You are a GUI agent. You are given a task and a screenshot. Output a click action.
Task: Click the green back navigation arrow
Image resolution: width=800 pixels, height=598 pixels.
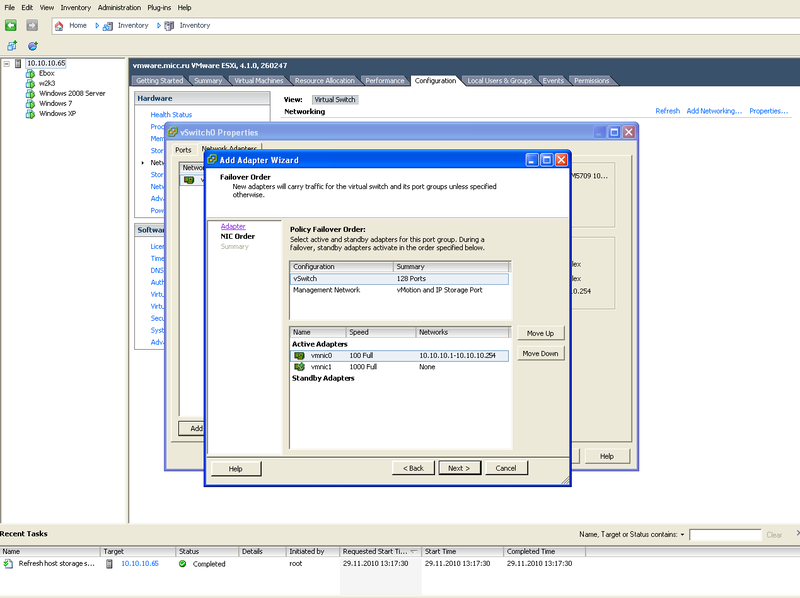click(11, 25)
